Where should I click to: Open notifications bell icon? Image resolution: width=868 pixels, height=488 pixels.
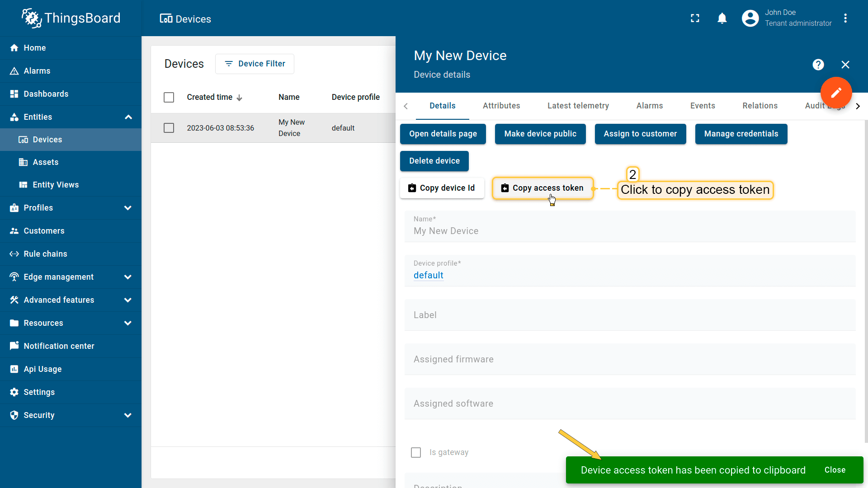pos(722,18)
